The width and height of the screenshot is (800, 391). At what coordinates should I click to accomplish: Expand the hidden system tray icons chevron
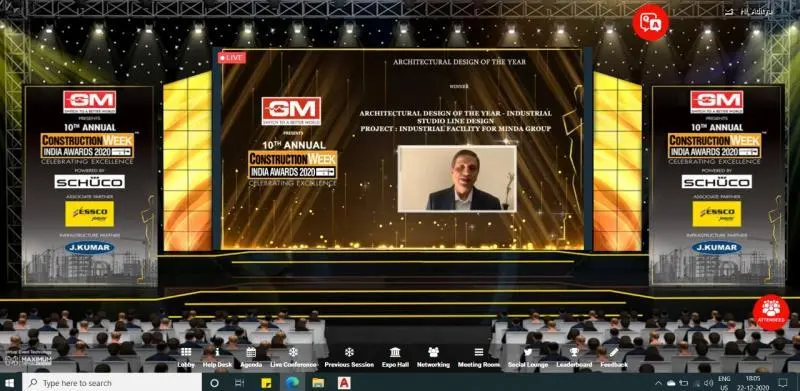point(658,383)
